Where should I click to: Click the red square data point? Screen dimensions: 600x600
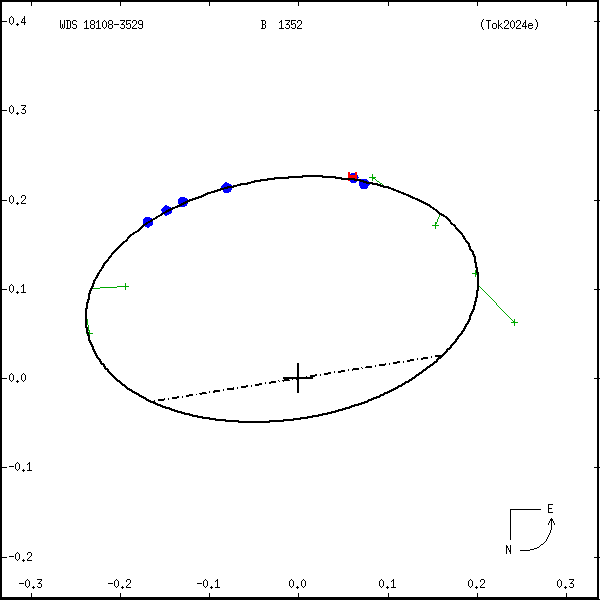point(352,177)
